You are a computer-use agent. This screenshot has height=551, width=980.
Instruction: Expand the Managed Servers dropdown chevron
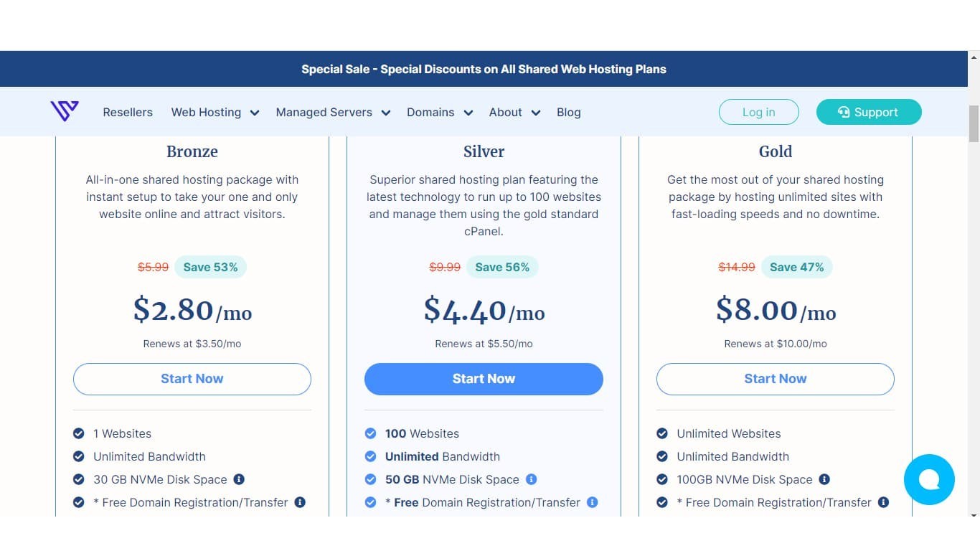click(x=385, y=113)
